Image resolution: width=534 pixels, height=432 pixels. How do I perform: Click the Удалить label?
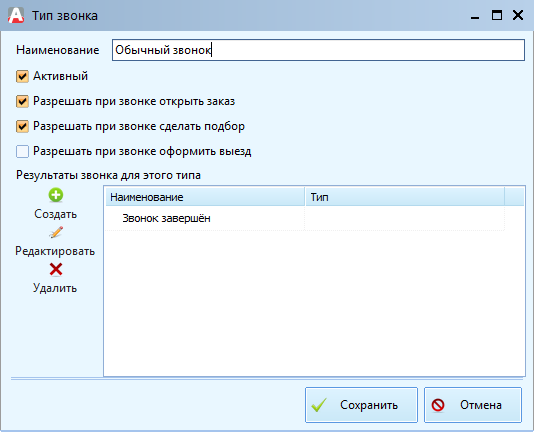(x=55, y=288)
